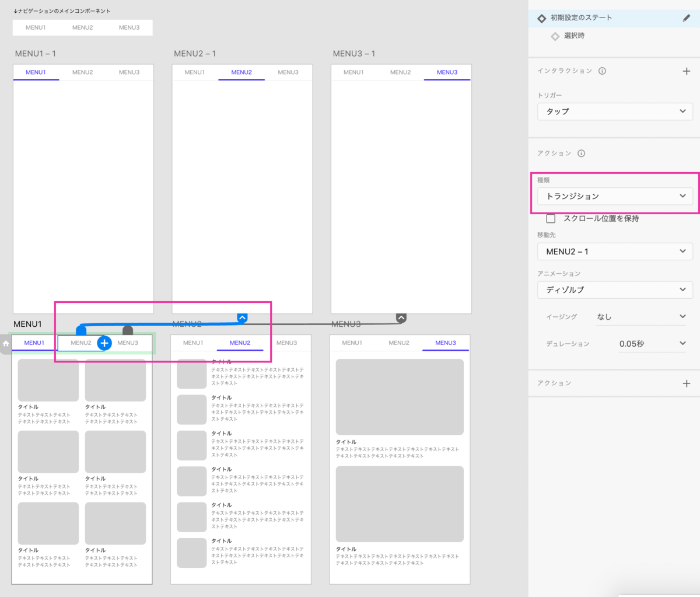
Task: Add an interaction with the plus icon
Action: point(686,71)
